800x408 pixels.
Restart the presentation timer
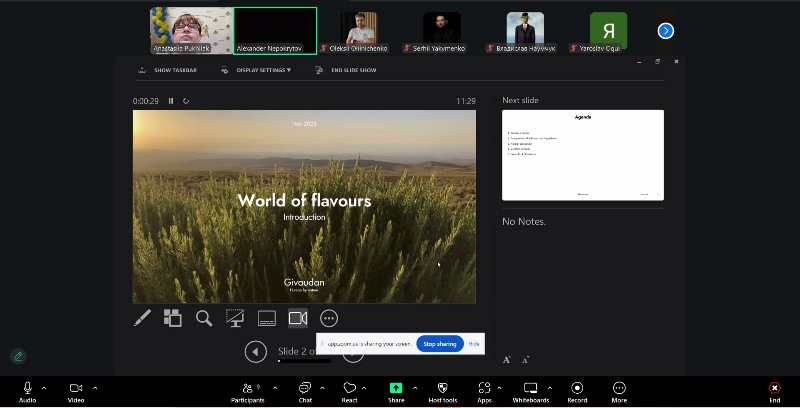(186, 101)
